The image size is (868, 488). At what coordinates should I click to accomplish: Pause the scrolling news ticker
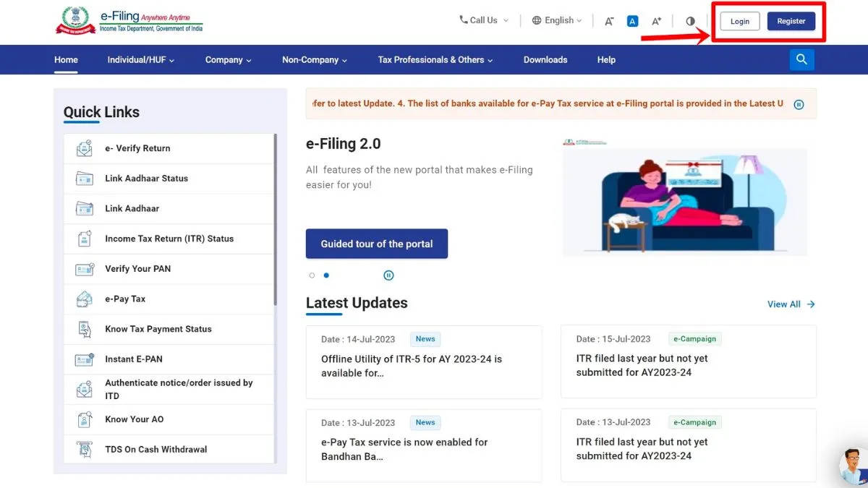point(799,104)
